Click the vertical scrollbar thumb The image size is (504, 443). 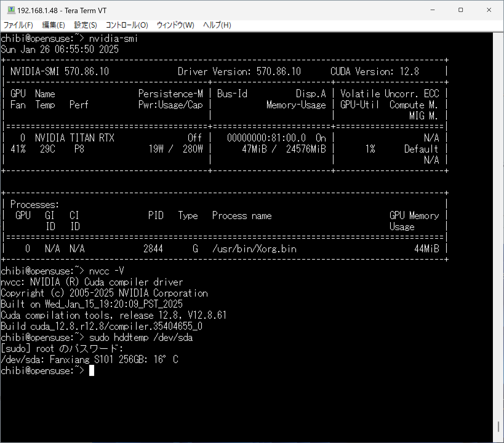[498, 426]
